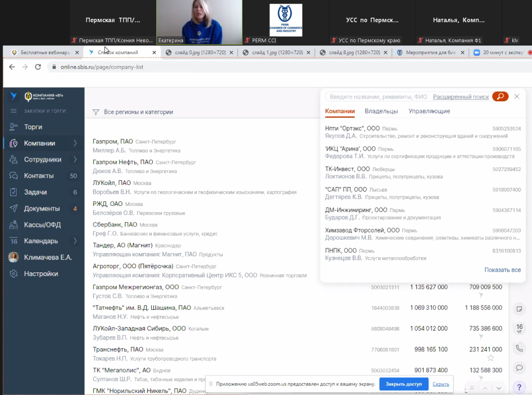532x395 pixels.
Task: Close the search results panel
Action: (x=517, y=97)
